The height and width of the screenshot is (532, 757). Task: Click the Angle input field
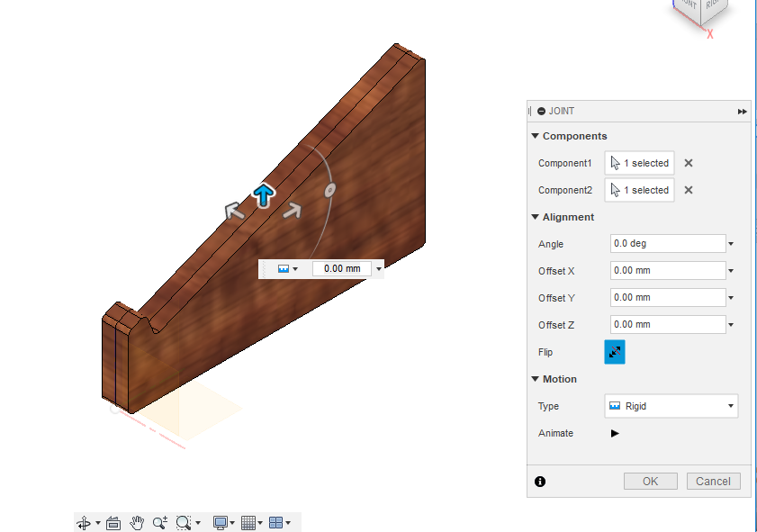tap(668, 244)
